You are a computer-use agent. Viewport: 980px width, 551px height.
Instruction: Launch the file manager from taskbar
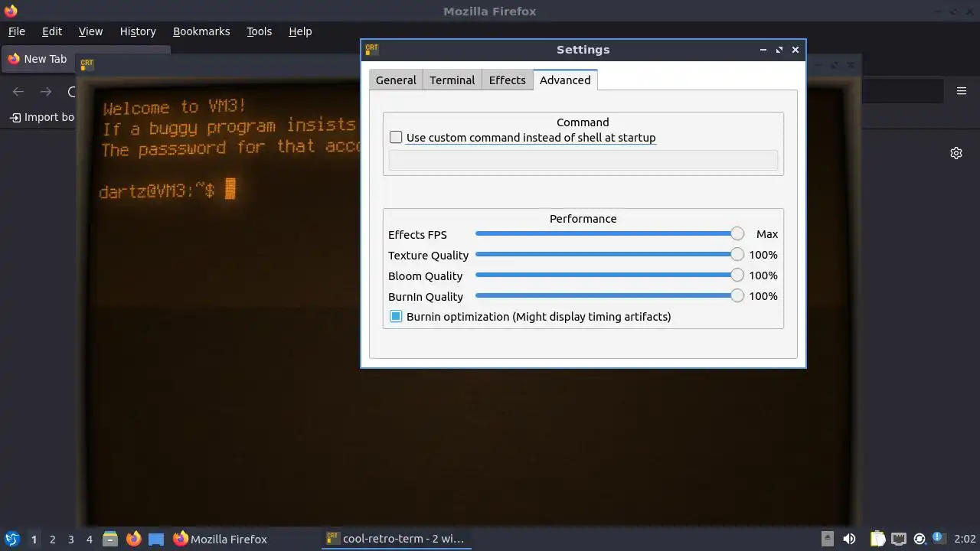pos(110,539)
